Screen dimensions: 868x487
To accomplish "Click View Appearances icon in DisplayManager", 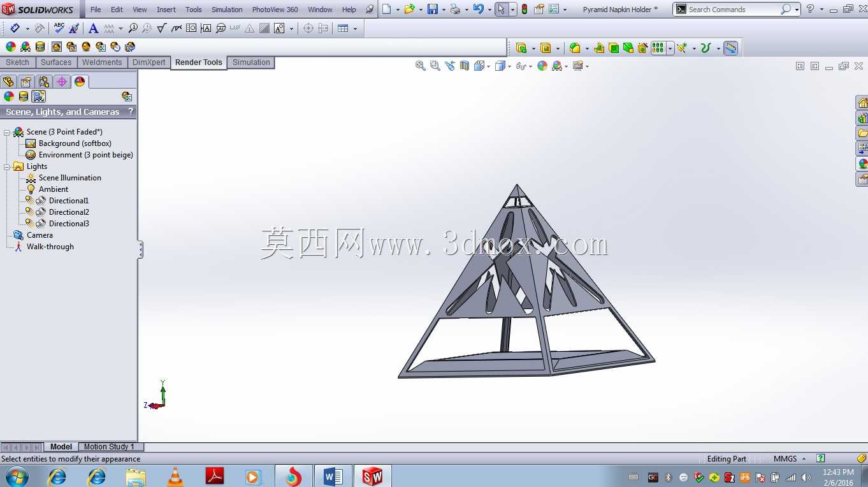I will [9, 96].
